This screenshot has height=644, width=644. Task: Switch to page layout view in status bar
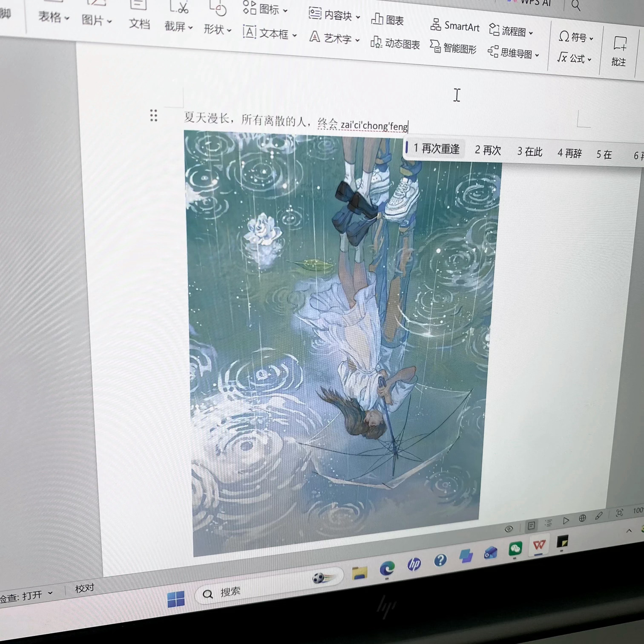(x=531, y=526)
